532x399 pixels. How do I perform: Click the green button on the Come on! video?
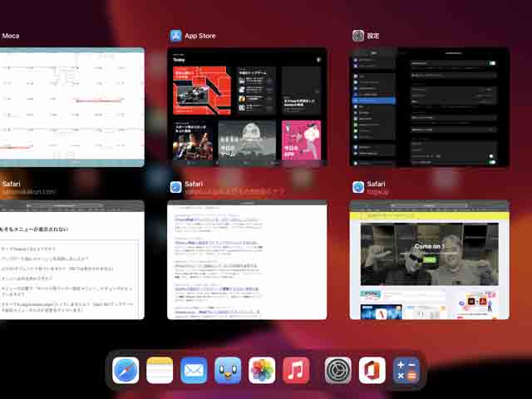[x=429, y=259]
